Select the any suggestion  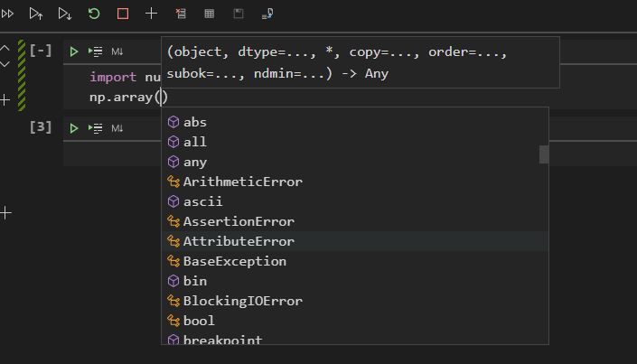(x=355, y=162)
